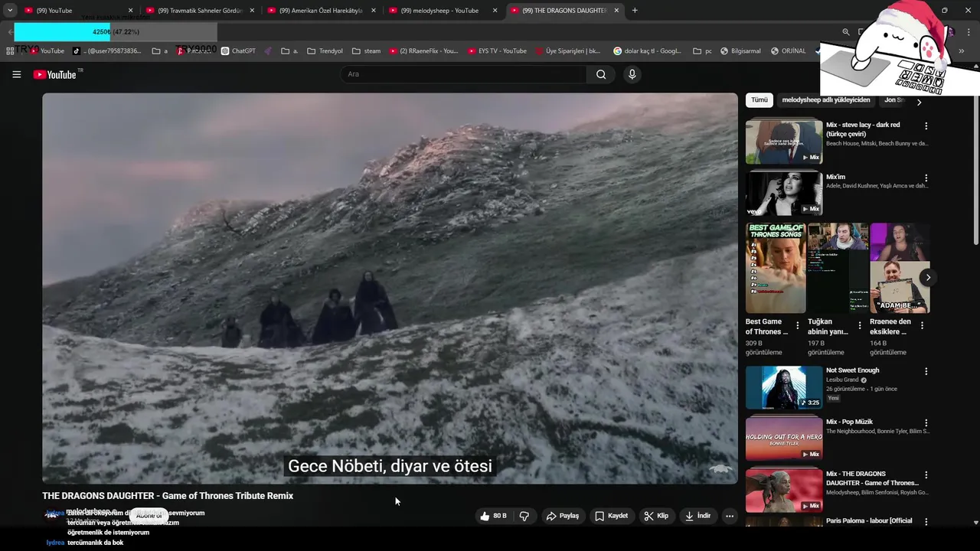Open the dolar kaç tl Google bookmark
Viewport: 980px width, 551px height.
click(x=647, y=51)
